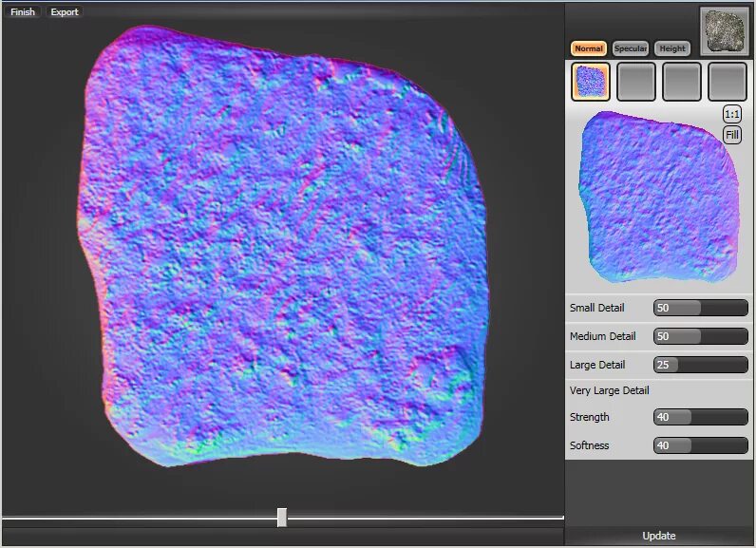Adjust the Medium Detail slider
Image resolution: width=756 pixels, height=548 pixels.
pos(701,336)
